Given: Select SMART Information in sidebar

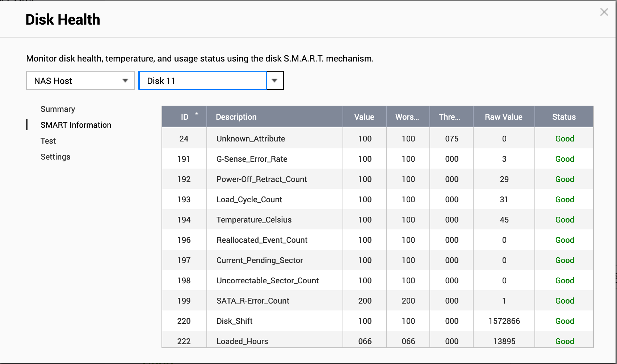Looking at the screenshot, I should [x=76, y=125].
